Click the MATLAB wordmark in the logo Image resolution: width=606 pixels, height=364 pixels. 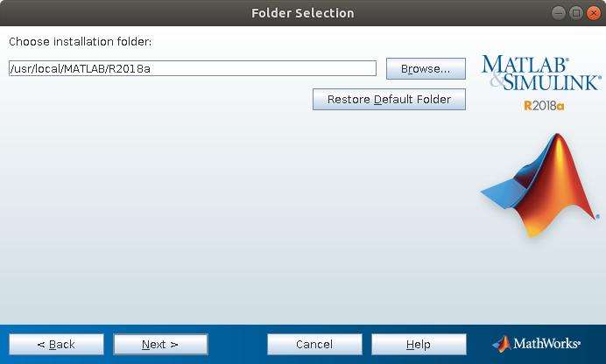coord(525,64)
